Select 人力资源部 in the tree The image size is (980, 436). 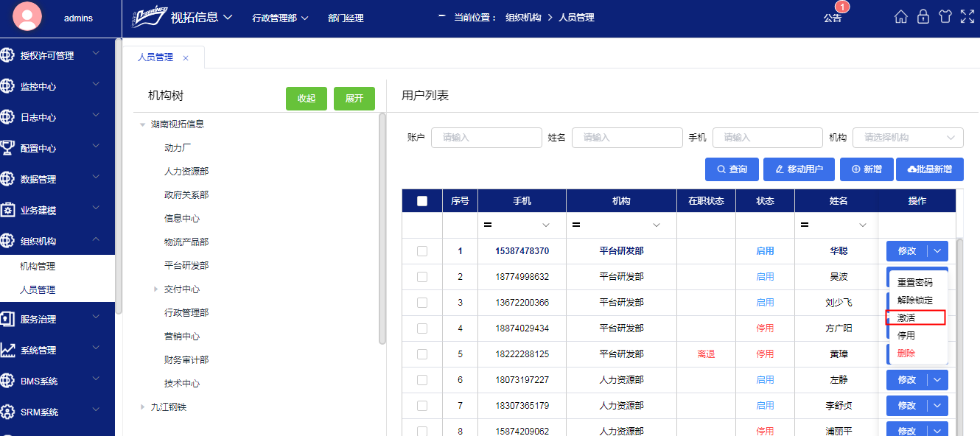(186, 172)
